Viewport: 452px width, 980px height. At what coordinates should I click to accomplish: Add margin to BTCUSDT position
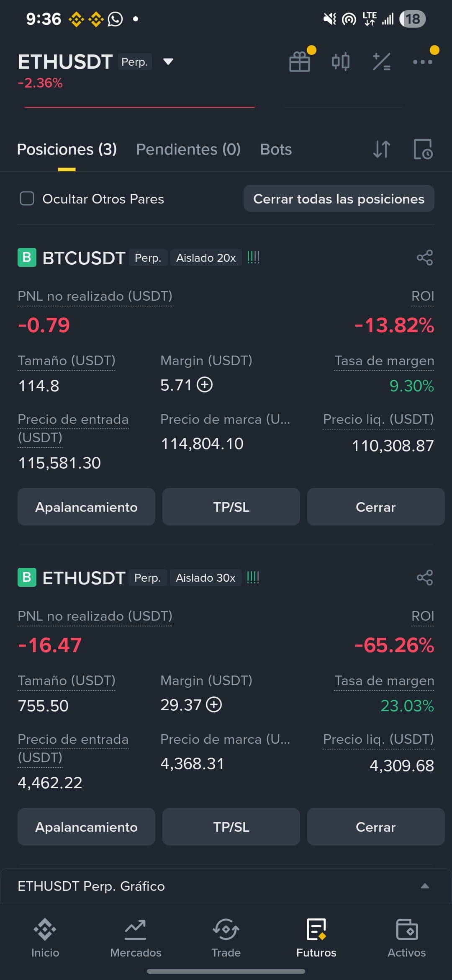point(205,384)
